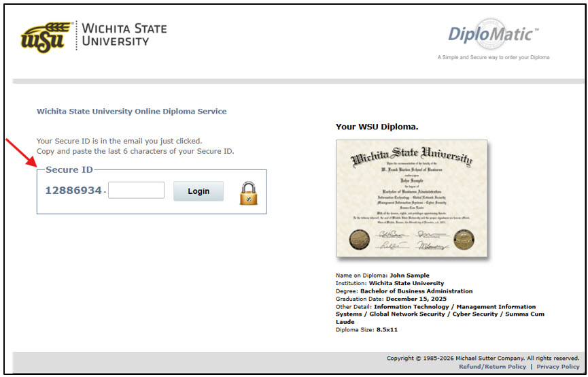Click the diploma size value '8.5x11'
The height and width of the screenshot is (377, 588).
click(x=387, y=329)
